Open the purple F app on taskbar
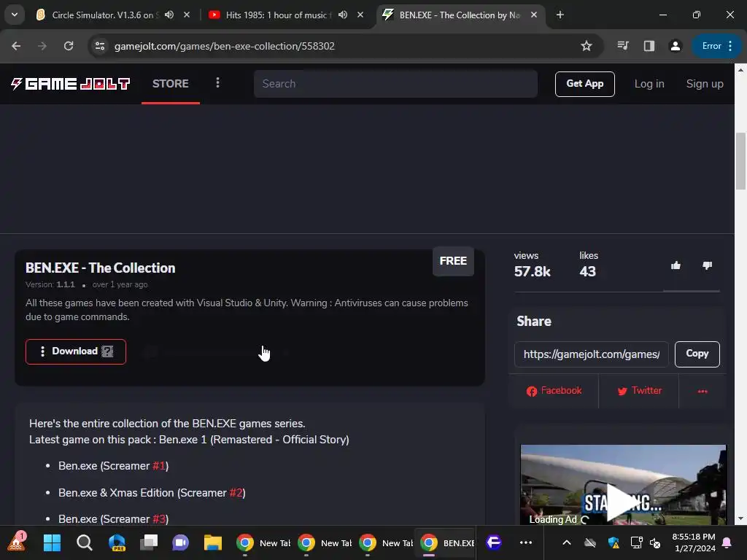The height and width of the screenshot is (560, 747). point(494,542)
